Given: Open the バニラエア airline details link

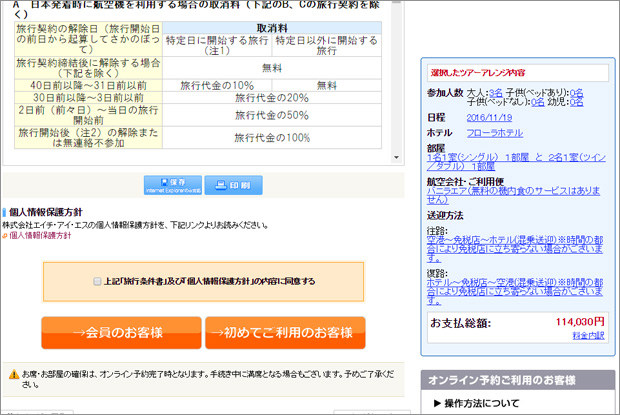Looking at the screenshot, I should tap(512, 195).
